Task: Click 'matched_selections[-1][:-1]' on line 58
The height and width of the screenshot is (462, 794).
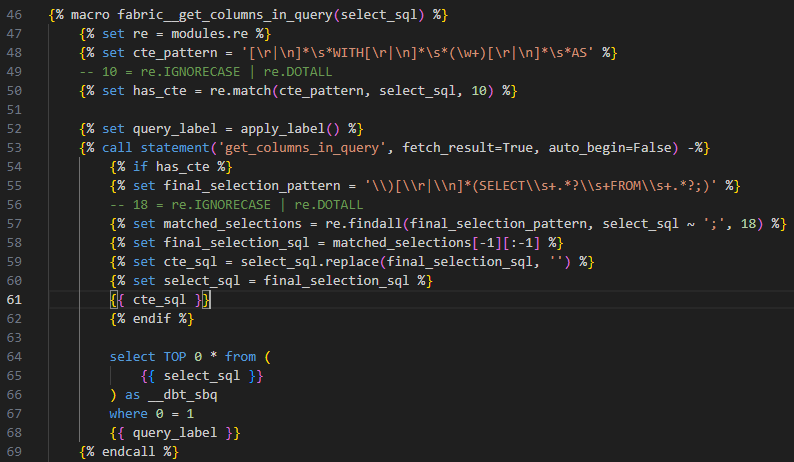Action: pos(436,243)
